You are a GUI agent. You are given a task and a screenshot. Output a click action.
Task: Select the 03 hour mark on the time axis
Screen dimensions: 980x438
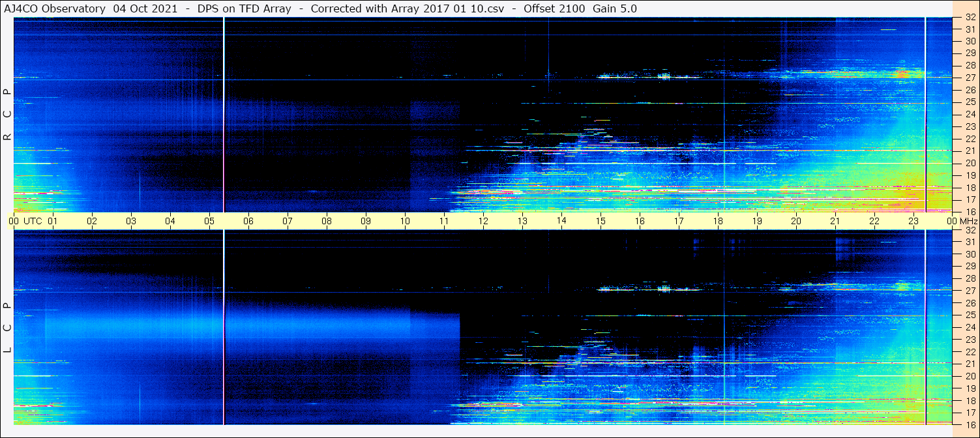click(x=131, y=221)
